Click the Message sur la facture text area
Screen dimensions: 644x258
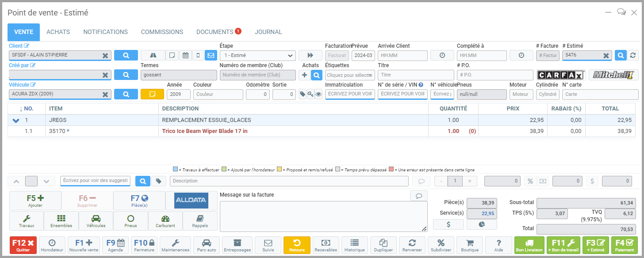(x=323, y=216)
